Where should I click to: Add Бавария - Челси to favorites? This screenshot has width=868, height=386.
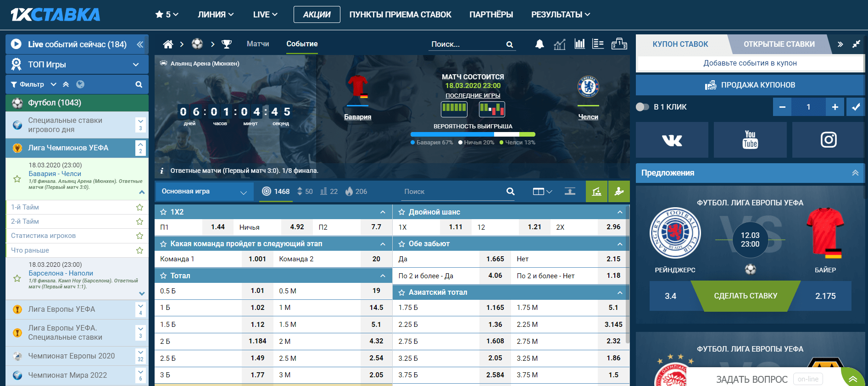tap(17, 179)
